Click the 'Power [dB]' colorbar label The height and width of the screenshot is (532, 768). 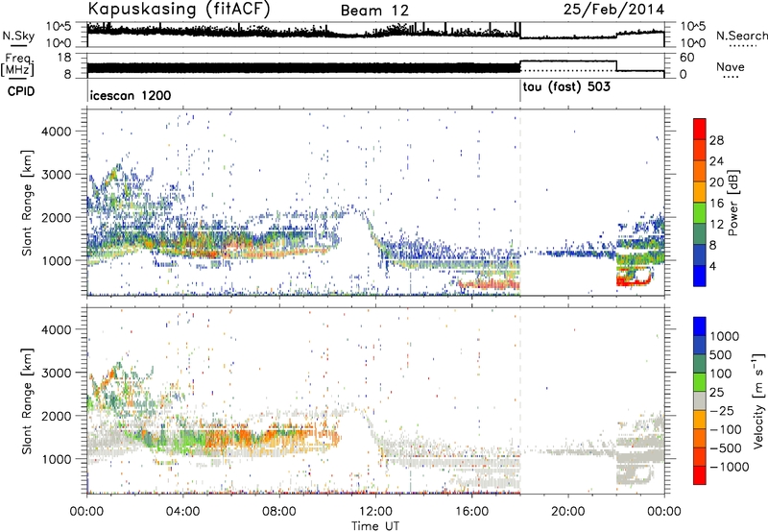click(732, 203)
